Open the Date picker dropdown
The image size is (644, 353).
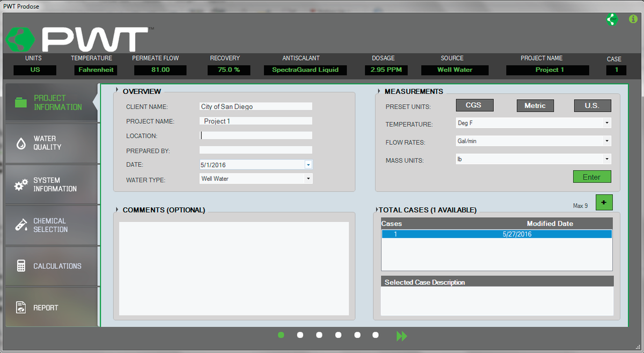click(x=309, y=165)
